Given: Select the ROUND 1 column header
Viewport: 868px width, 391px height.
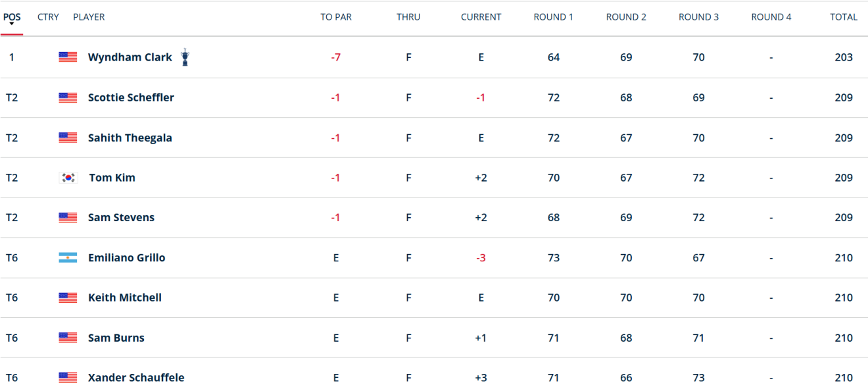Looking at the screenshot, I should [553, 17].
